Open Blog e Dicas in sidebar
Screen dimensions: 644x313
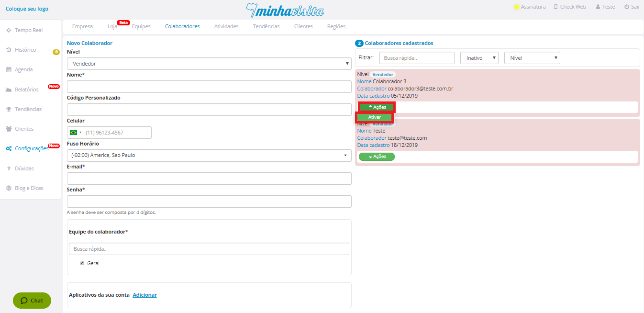tap(29, 188)
